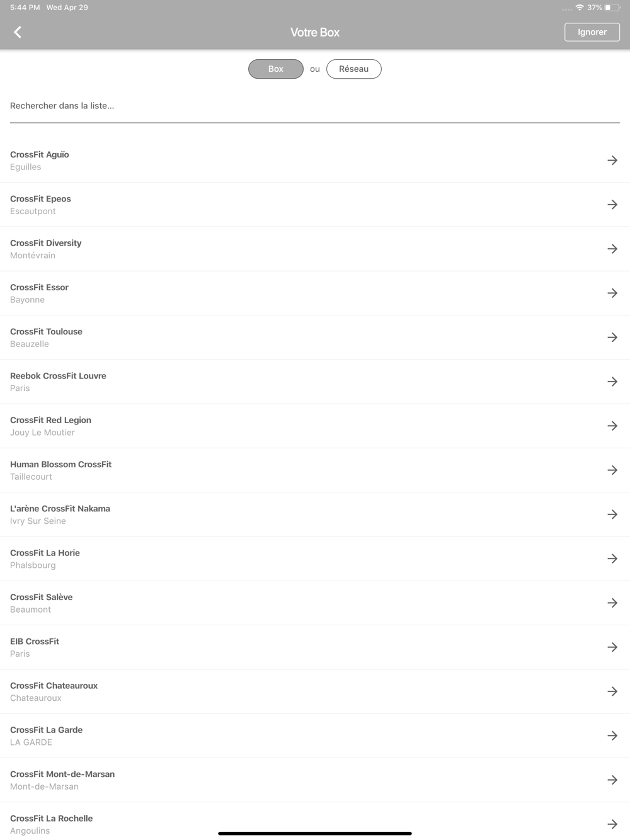The height and width of the screenshot is (840, 630).
Task: Open the arrow for CrossFit Salève
Action: [612, 603]
